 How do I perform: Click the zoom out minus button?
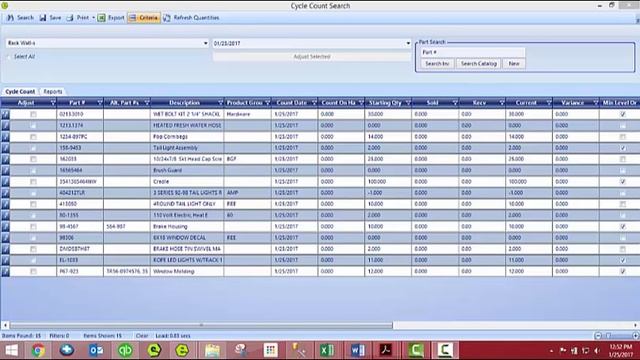pos(598,336)
